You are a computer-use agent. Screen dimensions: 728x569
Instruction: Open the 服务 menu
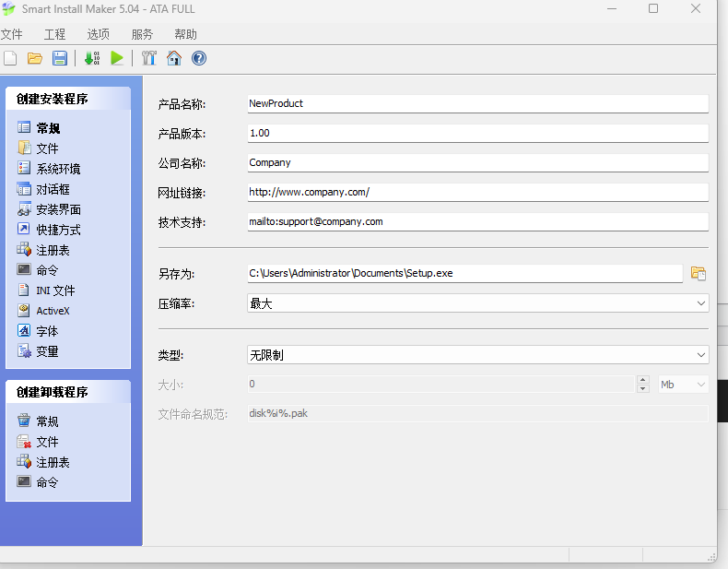click(142, 34)
